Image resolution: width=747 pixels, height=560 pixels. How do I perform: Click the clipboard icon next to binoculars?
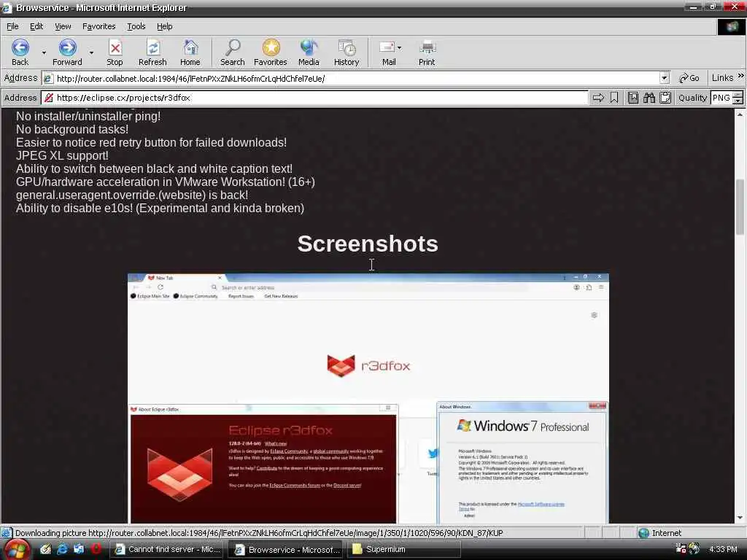[x=665, y=98]
